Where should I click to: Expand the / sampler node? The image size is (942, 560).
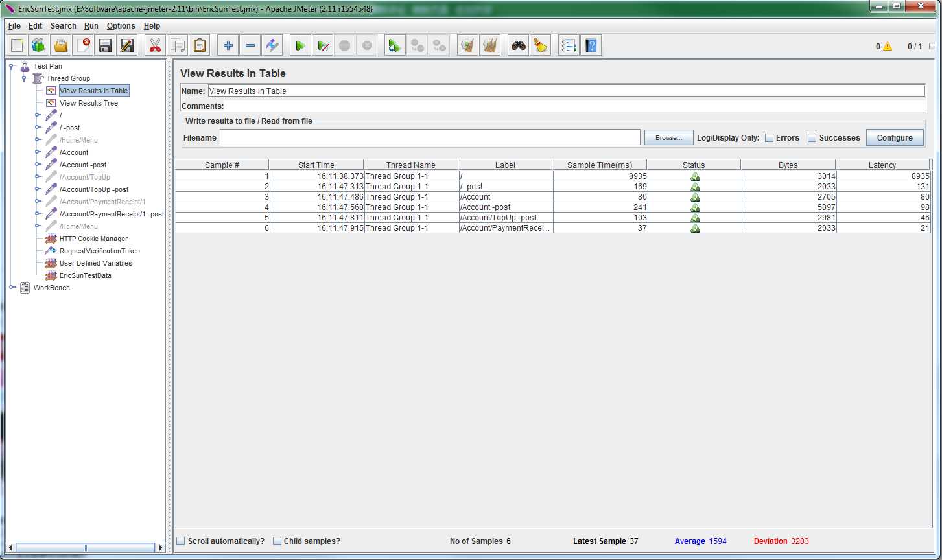38,115
